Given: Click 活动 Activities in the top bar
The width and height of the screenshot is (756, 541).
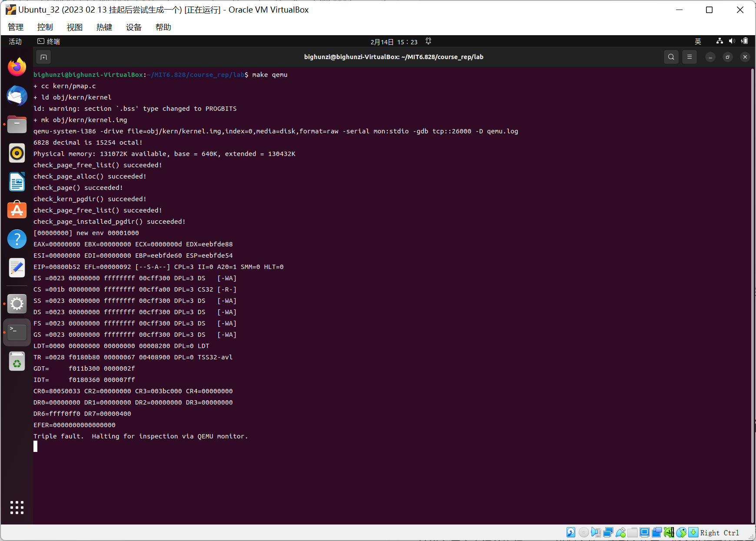Looking at the screenshot, I should pos(15,41).
